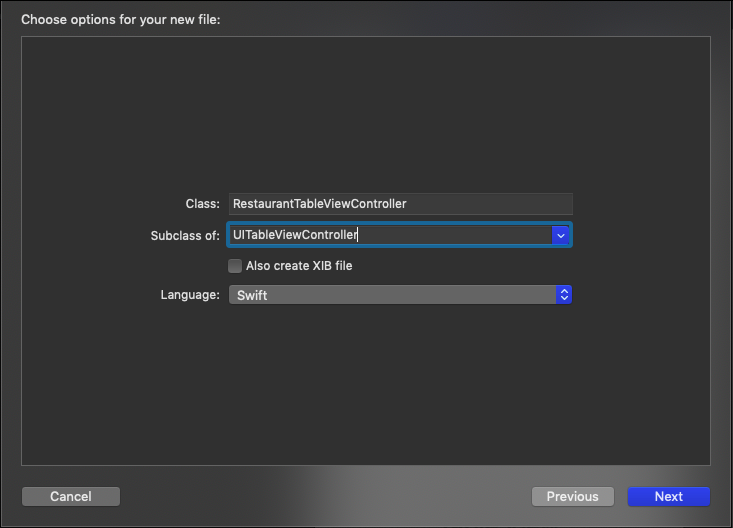Click the 'Subclass of:' label

point(183,235)
